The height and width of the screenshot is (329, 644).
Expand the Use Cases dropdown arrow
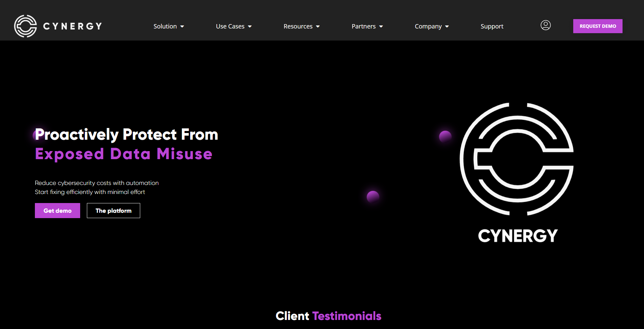coord(250,26)
